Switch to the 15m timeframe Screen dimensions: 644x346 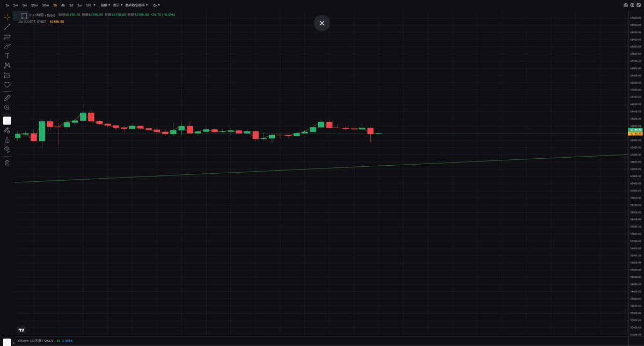click(x=34, y=5)
